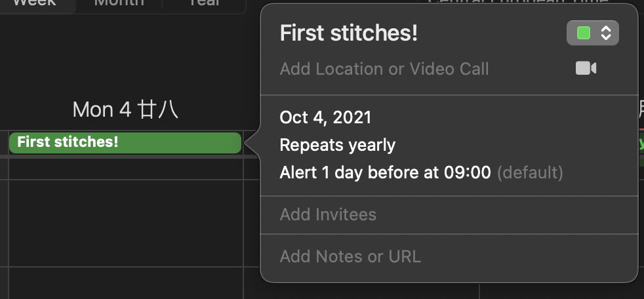The image size is (644, 299).
Task: Click the Add Invitees field
Action: [328, 214]
